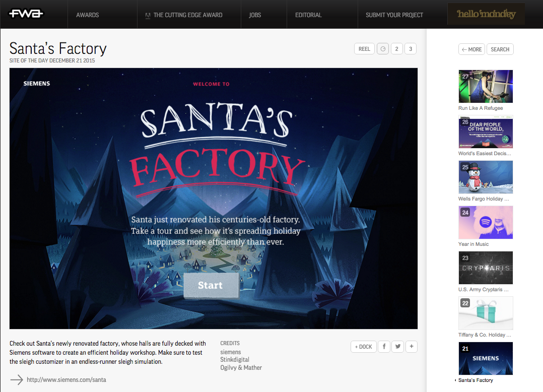Click the 'U.S. Army Cryptaris ...' caption
The width and height of the screenshot is (543, 392).
pyautogui.click(x=484, y=290)
